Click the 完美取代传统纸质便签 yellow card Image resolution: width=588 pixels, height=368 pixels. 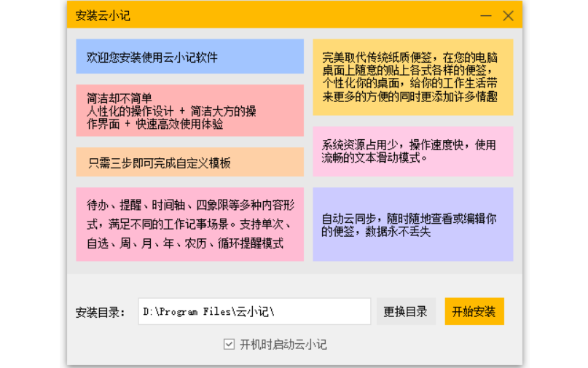click(x=413, y=77)
